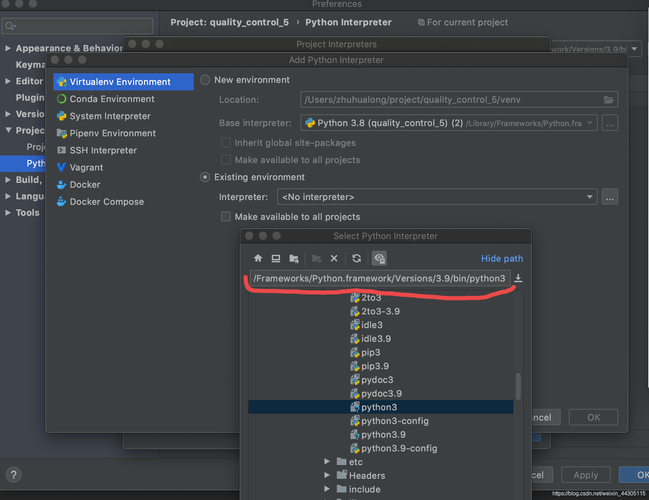Select python3.9 binary file
The width and height of the screenshot is (649, 500).
click(x=378, y=435)
